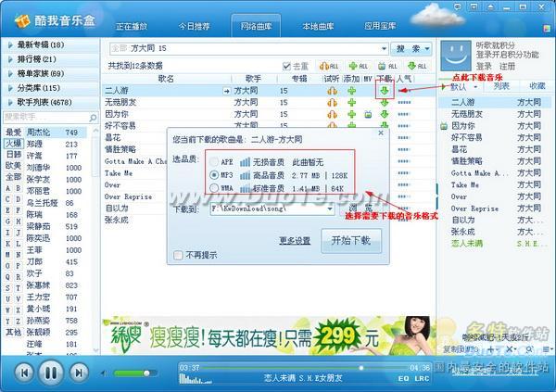Click the slimming advertisement banner

point(269,335)
